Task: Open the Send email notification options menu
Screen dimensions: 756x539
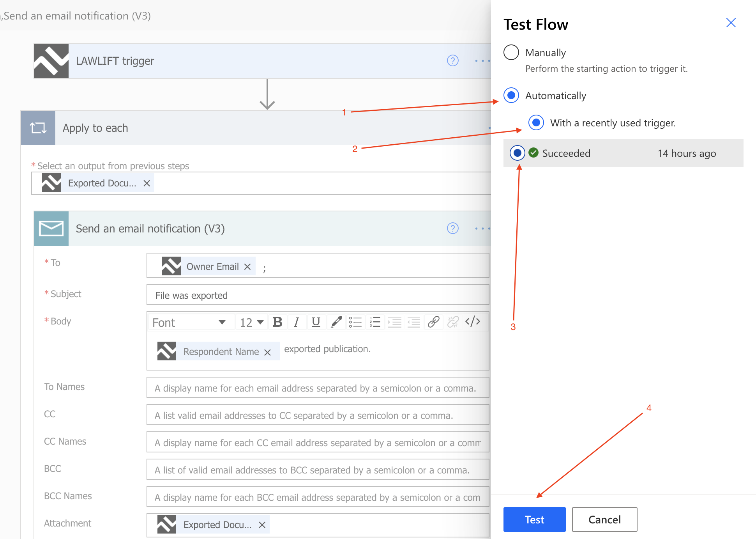Action: (482, 229)
